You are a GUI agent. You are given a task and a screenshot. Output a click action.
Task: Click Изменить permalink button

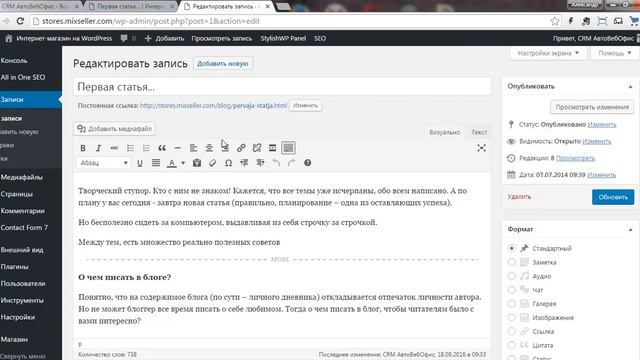305,106
